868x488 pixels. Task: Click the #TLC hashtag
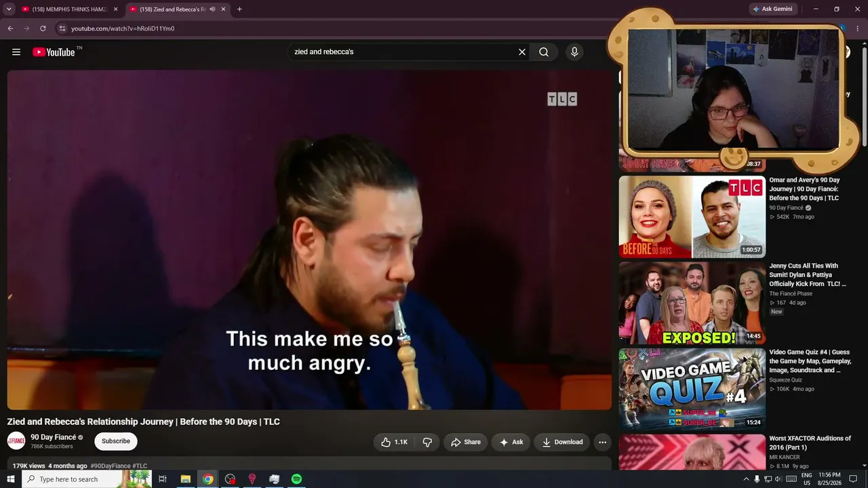tap(140, 466)
